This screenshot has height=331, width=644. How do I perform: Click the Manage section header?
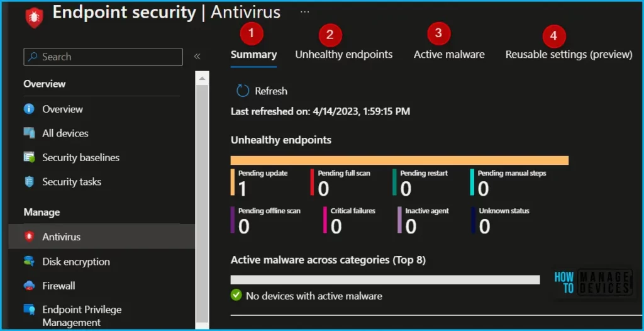42,213
